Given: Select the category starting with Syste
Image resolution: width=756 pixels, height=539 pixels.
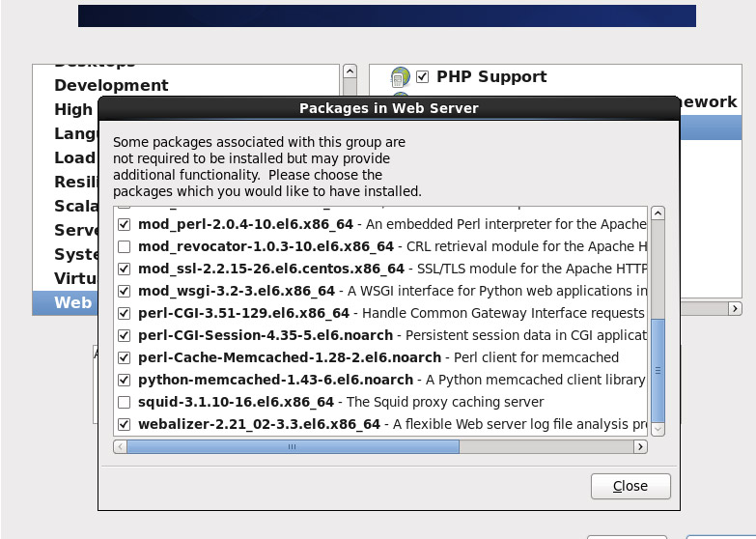Looking at the screenshot, I should pos(75,254).
